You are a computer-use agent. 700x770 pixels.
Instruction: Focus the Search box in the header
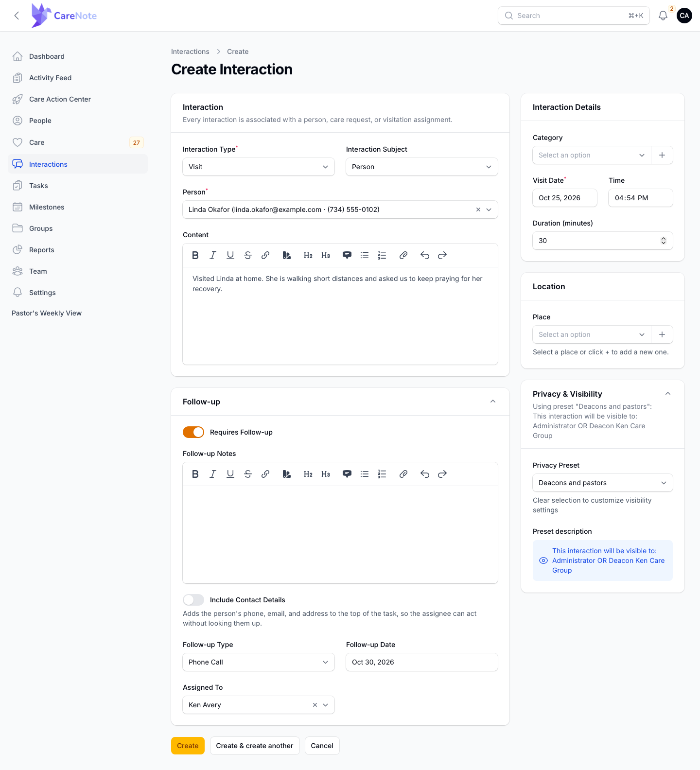click(x=574, y=16)
